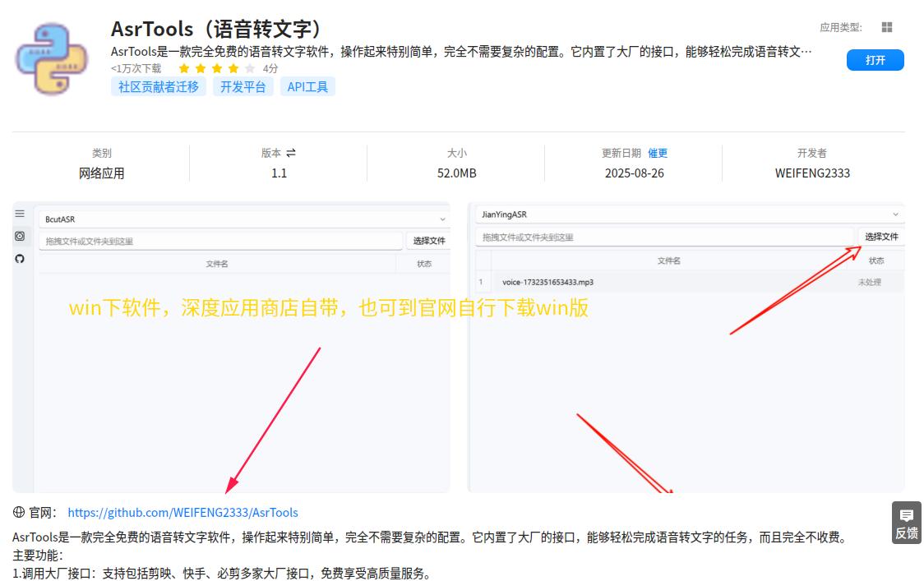Click the 主要功能 heading text

pyautogui.click(x=38, y=555)
